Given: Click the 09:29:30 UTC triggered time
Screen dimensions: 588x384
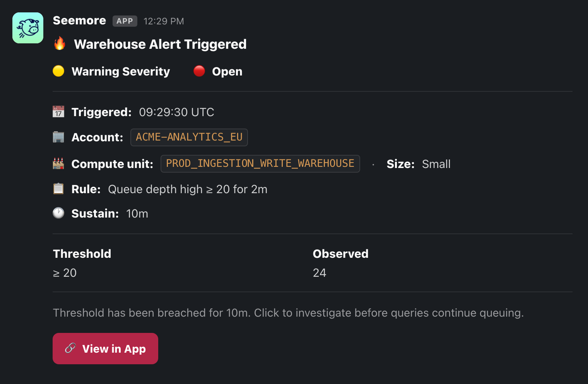Looking at the screenshot, I should pos(176,112).
